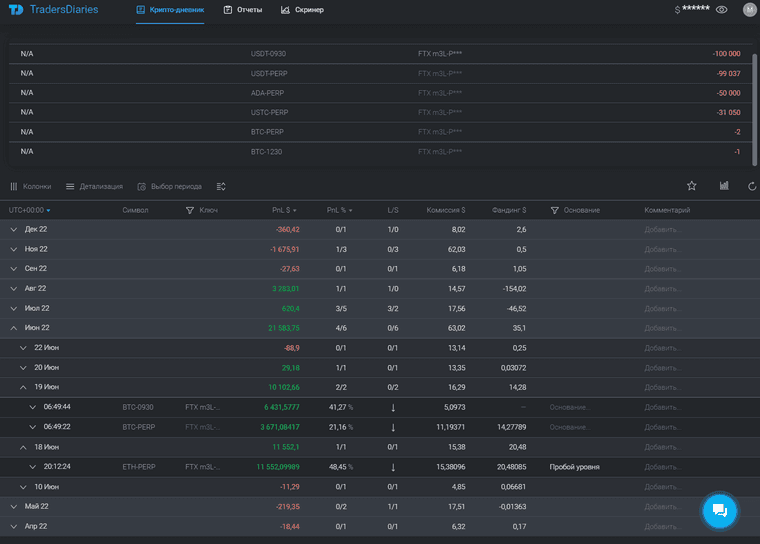Expand the 06:49:22 BTC-PERP trade
This screenshot has height=544, width=760.
pos(32,427)
